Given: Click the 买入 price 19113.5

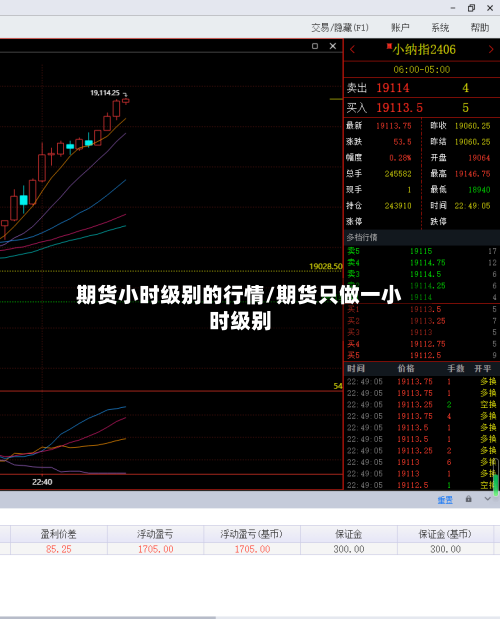Looking at the screenshot, I should pos(399,107).
